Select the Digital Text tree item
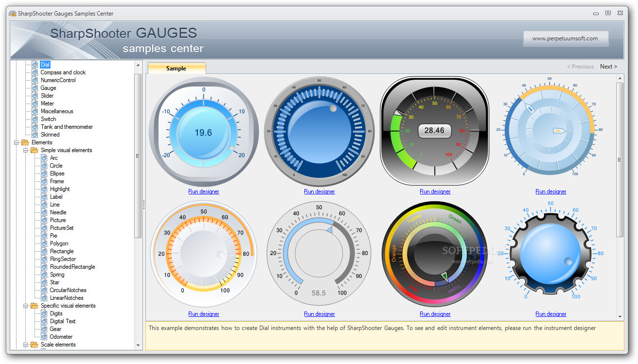Viewport: 638px width, 364px height. (63, 321)
